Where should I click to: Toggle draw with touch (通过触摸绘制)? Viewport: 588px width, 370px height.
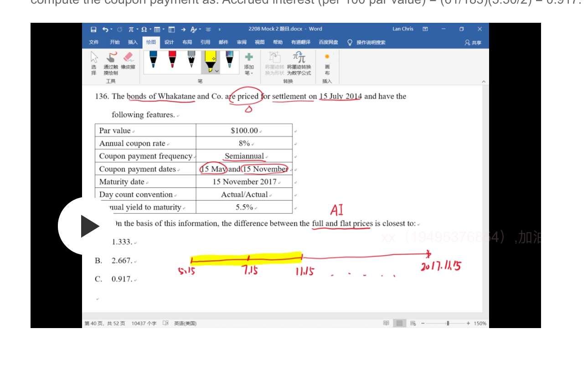pyautogui.click(x=110, y=61)
